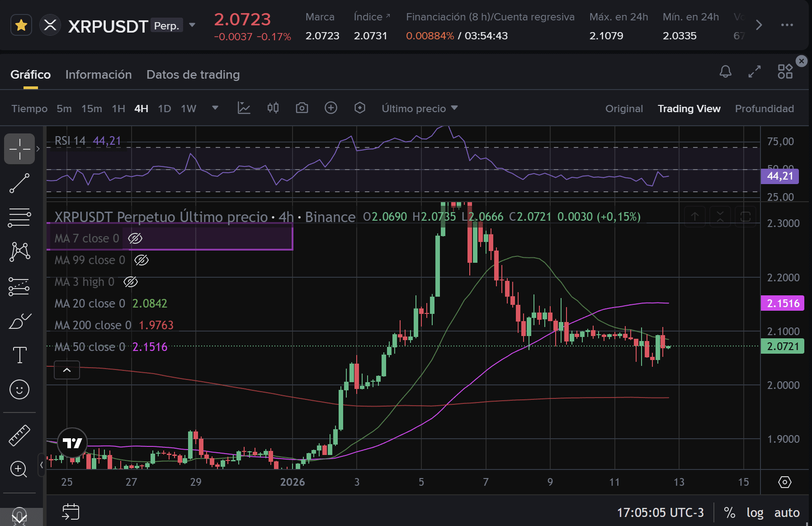Image resolution: width=812 pixels, height=526 pixels.
Task: Select the trend line drawing tool
Action: pyautogui.click(x=19, y=183)
